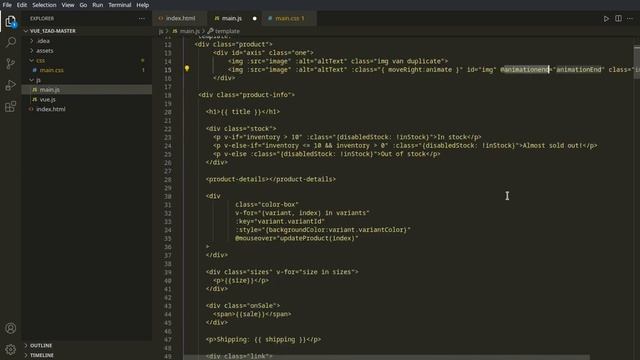Screen dimensions: 640x360
Task: Click the div class="onSale" line
Action: pos(243,306)
